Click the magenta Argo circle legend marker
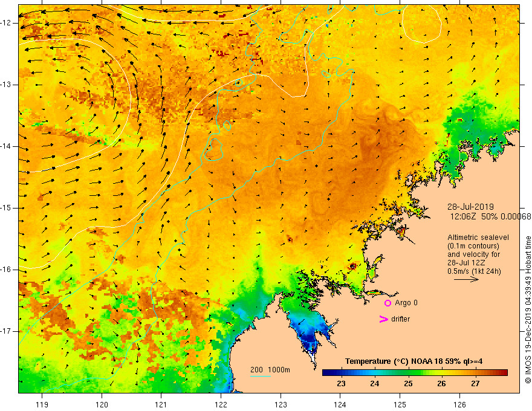The image size is (532, 411). tap(388, 303)
